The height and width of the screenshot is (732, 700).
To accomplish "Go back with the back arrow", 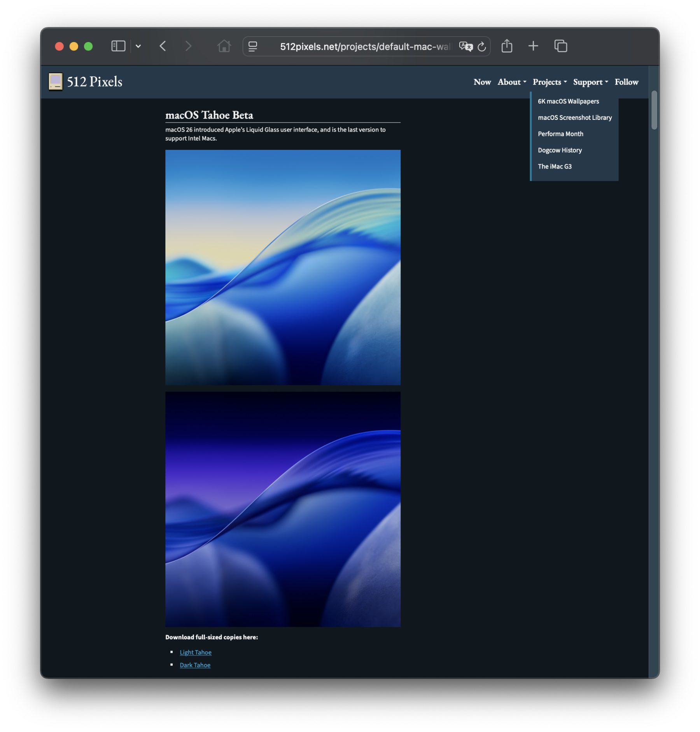I will [163, 46].
